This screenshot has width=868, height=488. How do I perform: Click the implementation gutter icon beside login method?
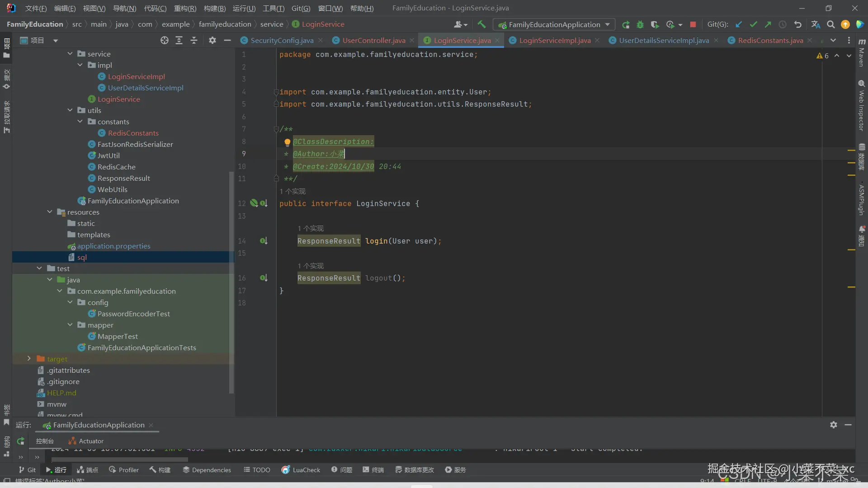click(x=264, y=241)
